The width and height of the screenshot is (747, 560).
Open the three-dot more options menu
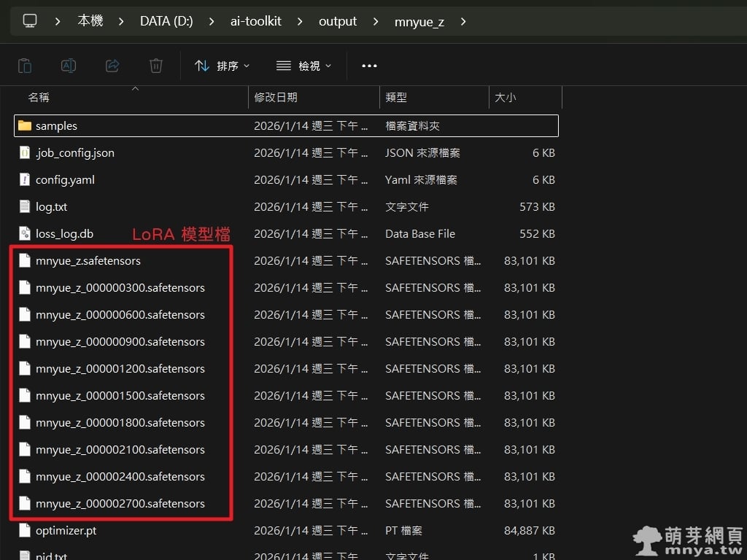370,66
